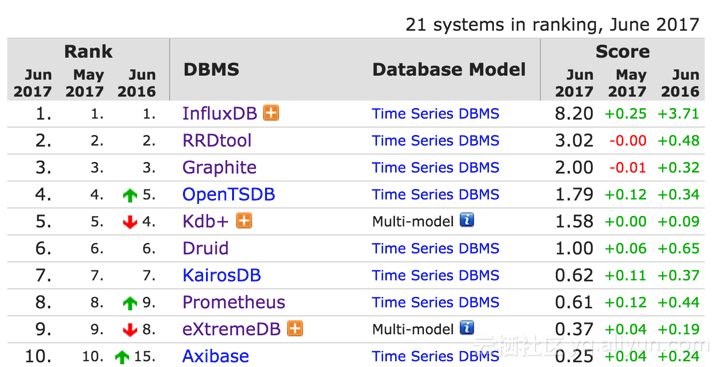Open the OpenTSDB link

tap(229, 195)
